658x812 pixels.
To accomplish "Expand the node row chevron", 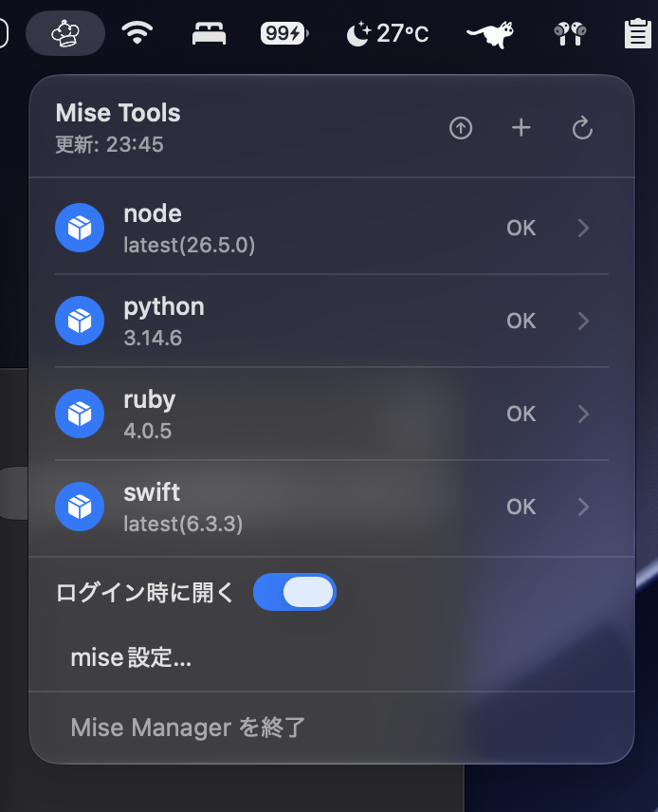I will click(583, 228).
